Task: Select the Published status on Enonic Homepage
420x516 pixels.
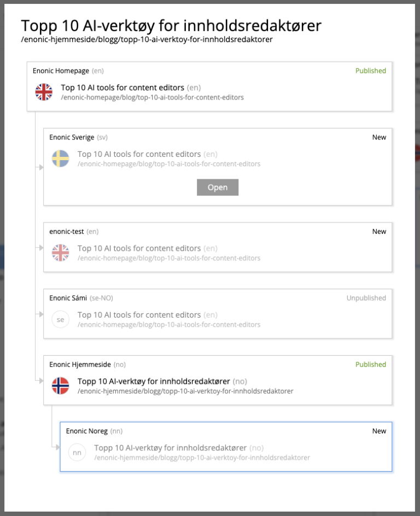Action: coord(370,71)
